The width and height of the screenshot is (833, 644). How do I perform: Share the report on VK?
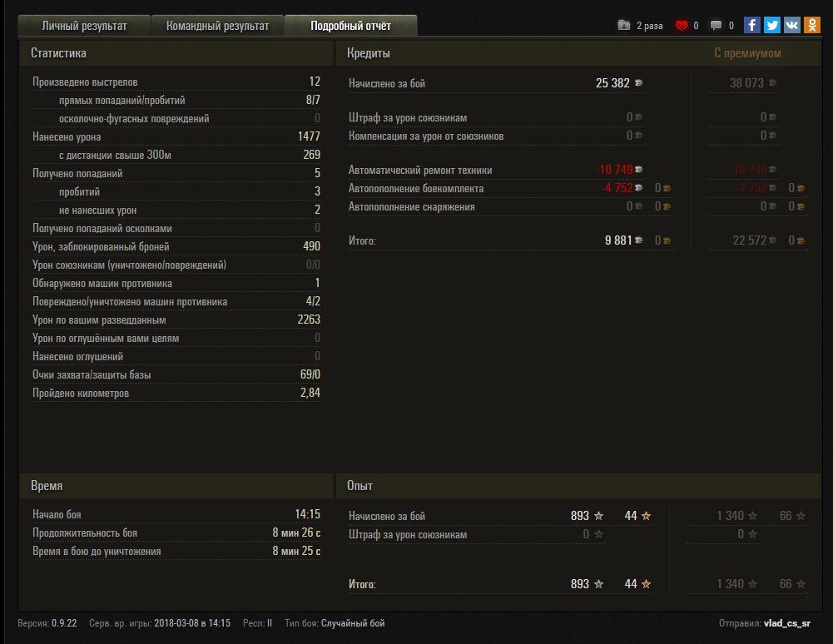792,25
